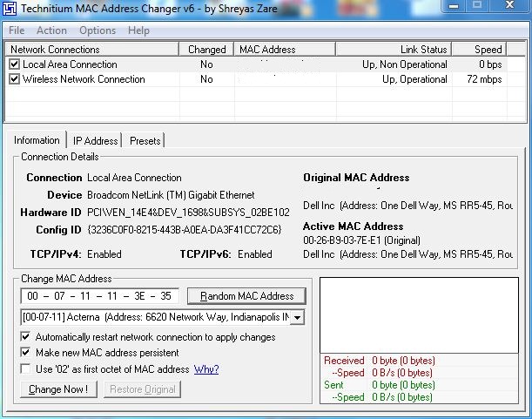The height and width of the screenshot is (419, 532).
Task: Click the Sent bytes value
Action: [x=403, y=385]
